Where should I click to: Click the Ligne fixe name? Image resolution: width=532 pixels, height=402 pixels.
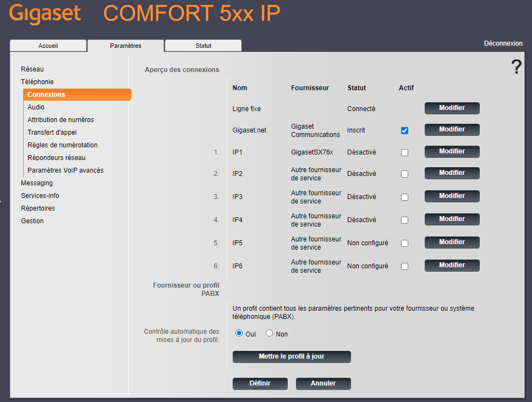(x=246, y=109)
